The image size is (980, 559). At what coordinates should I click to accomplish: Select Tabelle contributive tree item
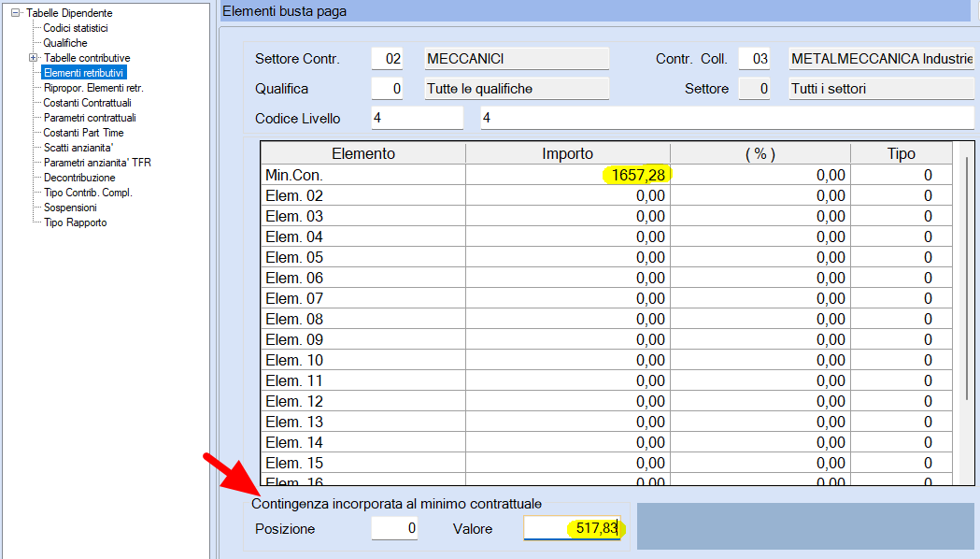click(x=87, y=58)
